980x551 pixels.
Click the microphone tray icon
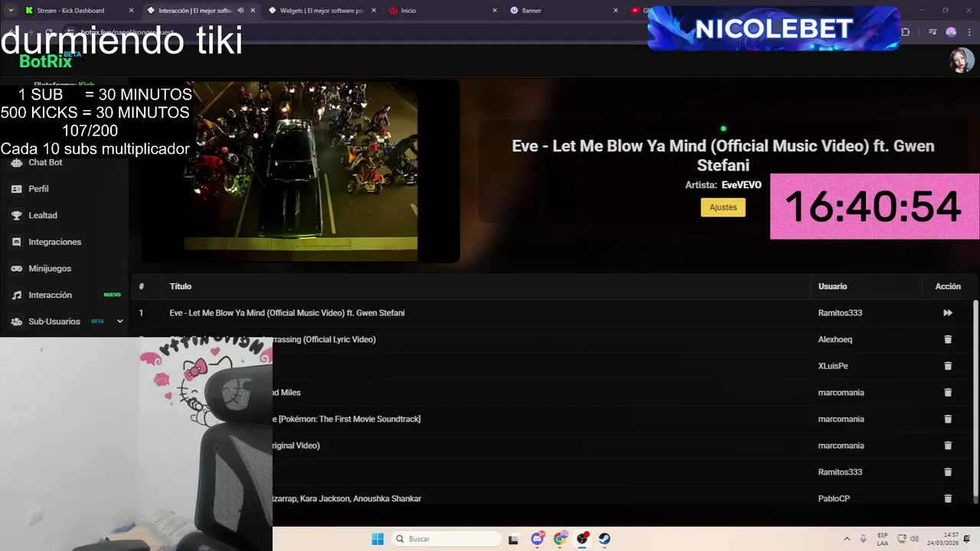(864, 539)
